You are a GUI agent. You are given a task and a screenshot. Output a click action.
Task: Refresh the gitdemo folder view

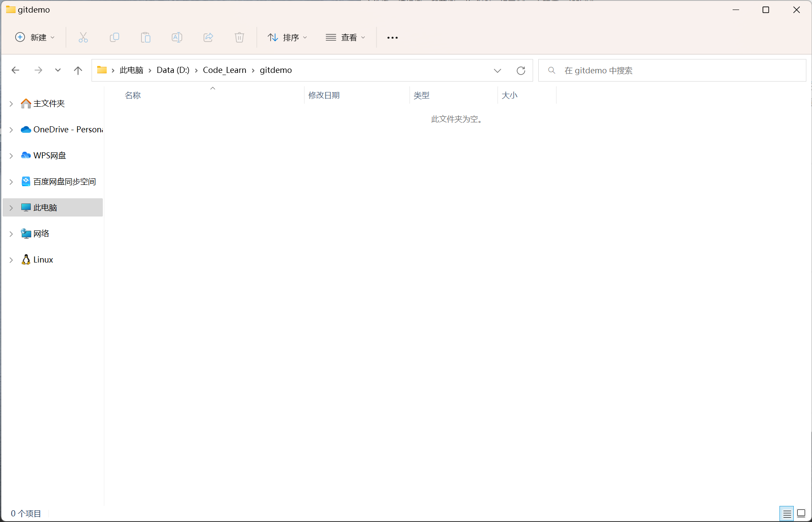[521, 70]
